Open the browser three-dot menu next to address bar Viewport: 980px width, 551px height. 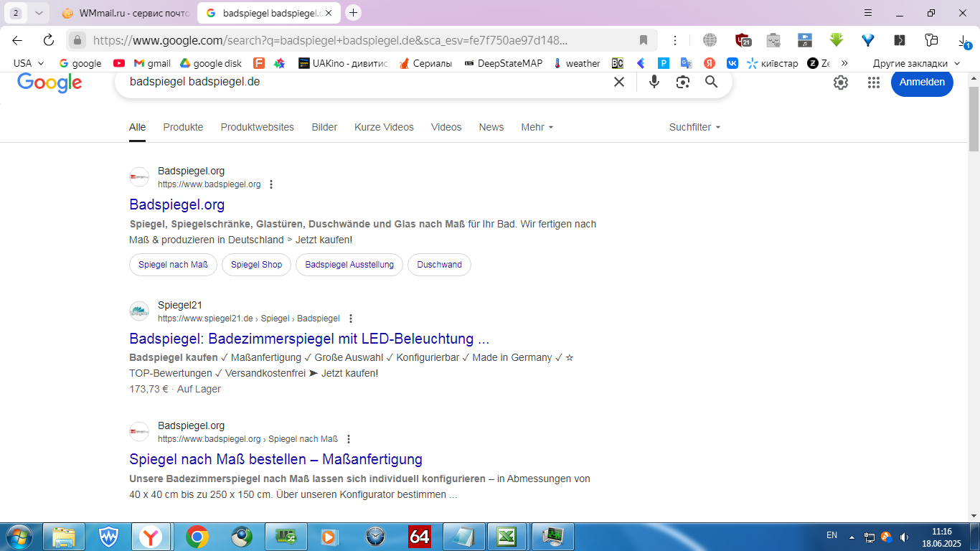point(675,40)
